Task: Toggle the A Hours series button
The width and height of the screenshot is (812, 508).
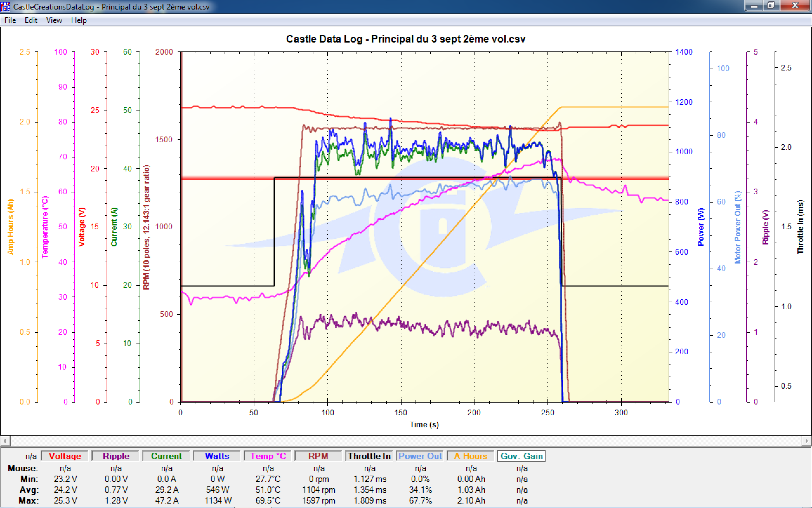Action: click(470, 456)
